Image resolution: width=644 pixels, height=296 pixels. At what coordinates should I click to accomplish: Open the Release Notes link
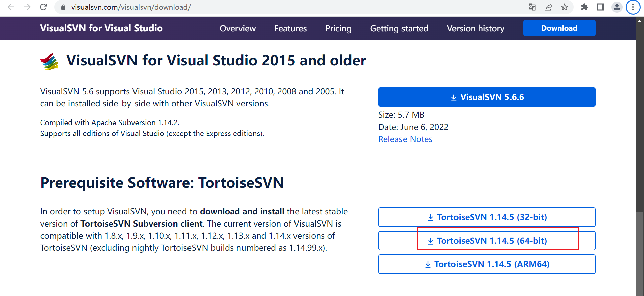pyautogui.click(x=405, y=139)
